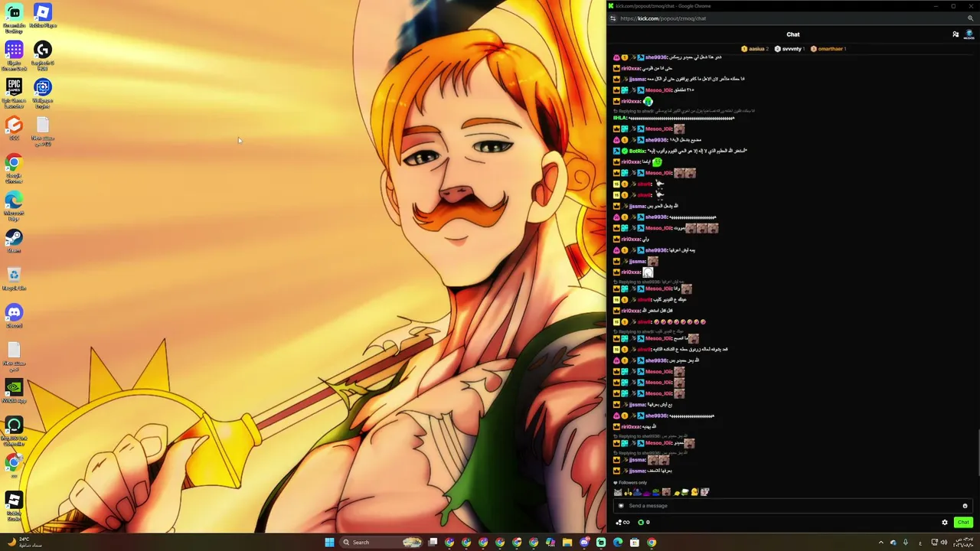This screenshot has height=551, width=980.
Task: Click Task View button on taskbar
Action: point(433,543)
